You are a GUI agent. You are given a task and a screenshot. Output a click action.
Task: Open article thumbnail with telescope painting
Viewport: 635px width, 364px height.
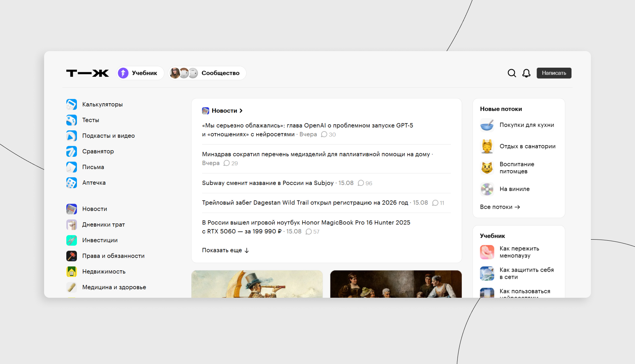pos(257,284)
